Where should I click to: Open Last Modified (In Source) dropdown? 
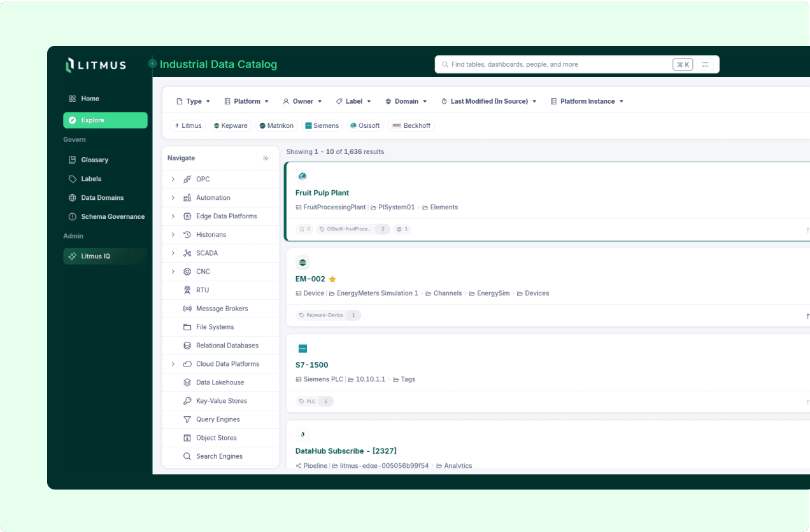point(489,101)
